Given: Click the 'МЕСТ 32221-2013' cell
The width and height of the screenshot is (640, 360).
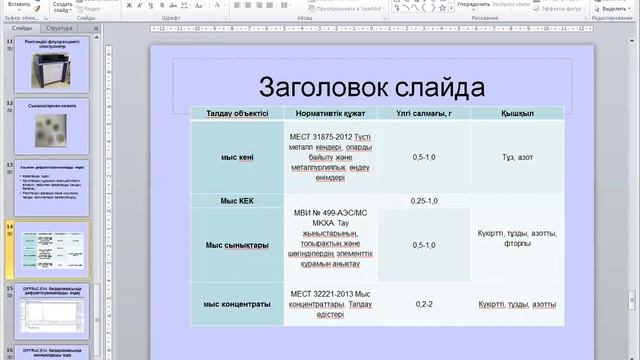Looking at the screenshot, I should coord(331,304).
